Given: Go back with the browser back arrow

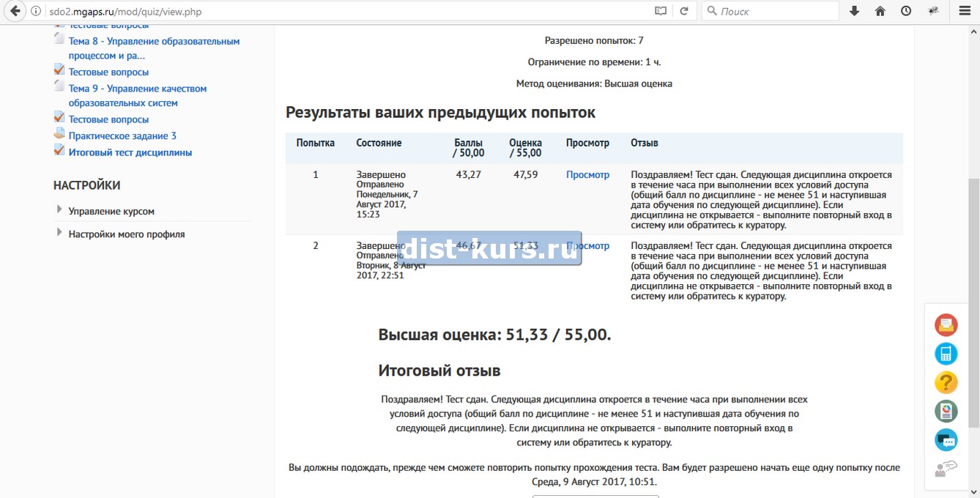Looking at the screenshot, I should coord(15,11).
